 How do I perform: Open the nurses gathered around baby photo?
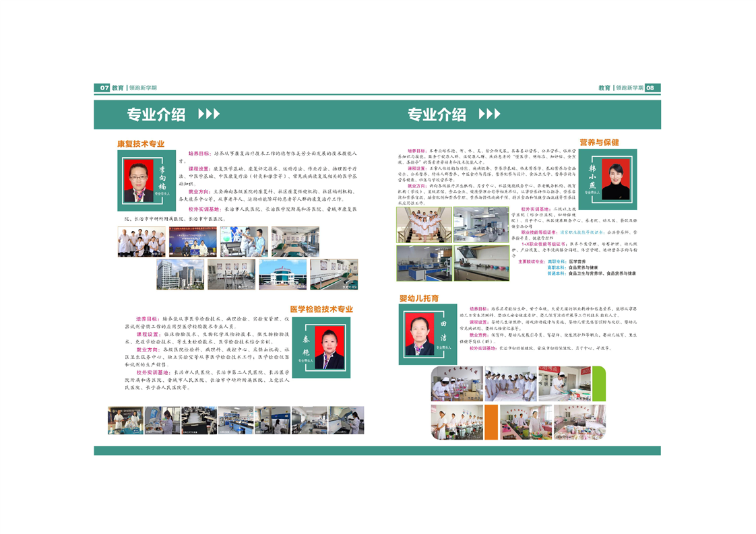511,384
